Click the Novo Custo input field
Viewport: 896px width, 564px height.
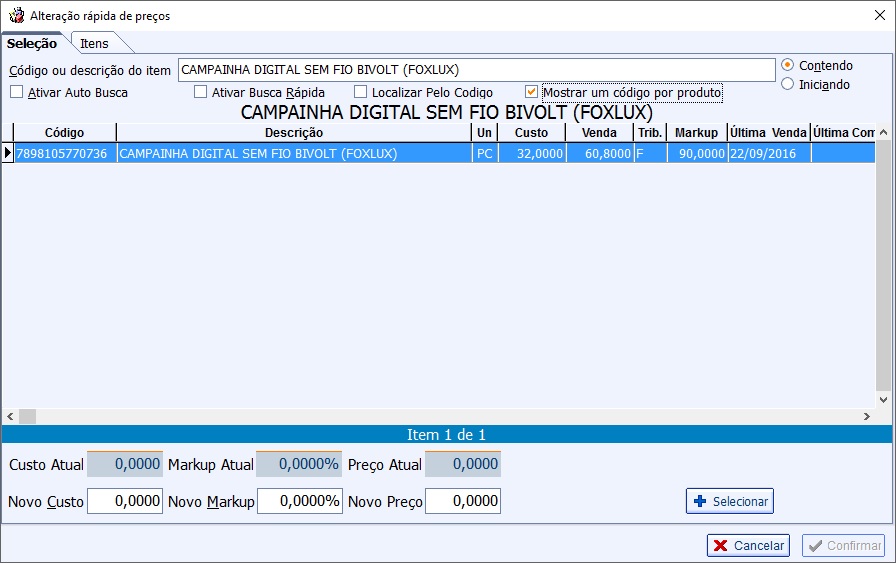pyautogui.click(x=125, y=501)
